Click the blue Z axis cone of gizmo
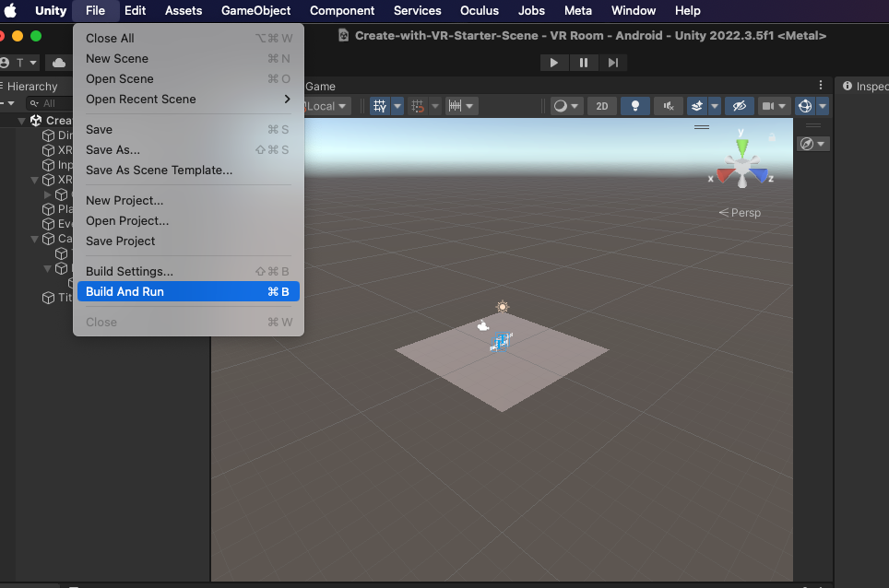This screenshot has width=889, height=588. click(761, 176)
